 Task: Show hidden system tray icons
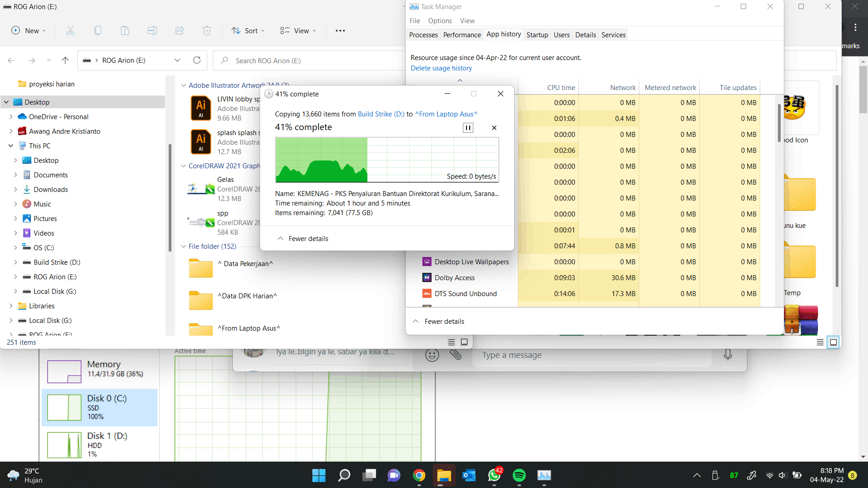tap(697, 475)
